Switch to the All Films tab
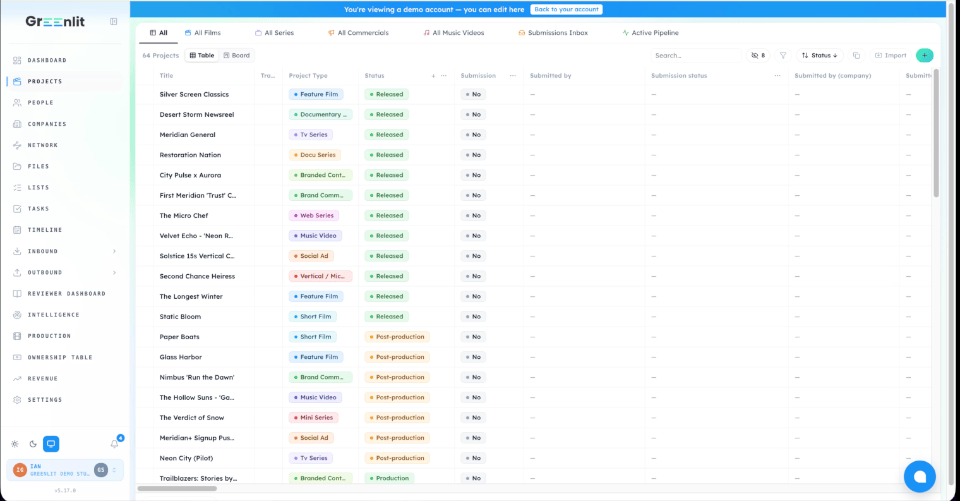 coord(203,33)
